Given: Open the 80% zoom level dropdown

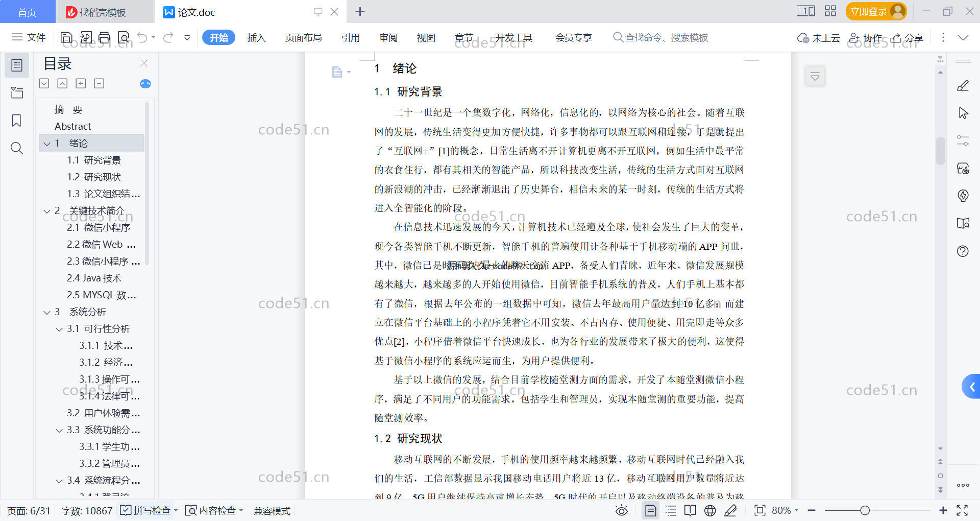Looking at the screenshot, I should [x=785, y=510].
